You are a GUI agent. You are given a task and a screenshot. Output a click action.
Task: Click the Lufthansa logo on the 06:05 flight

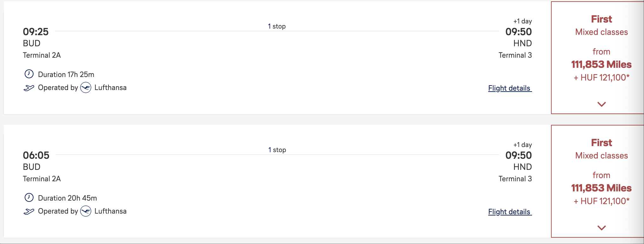(86, 211)
